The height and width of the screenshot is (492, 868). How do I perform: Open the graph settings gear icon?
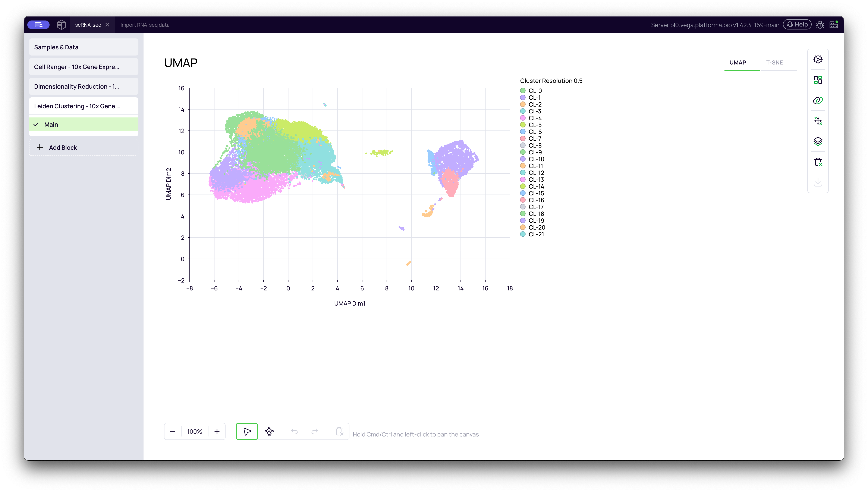pyautogui.click(x=818, y=60)
